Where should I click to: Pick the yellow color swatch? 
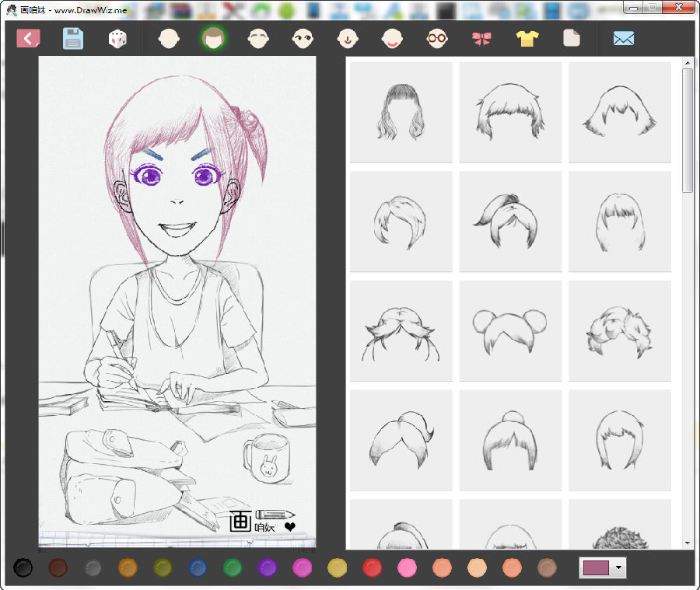coord(337,567)
